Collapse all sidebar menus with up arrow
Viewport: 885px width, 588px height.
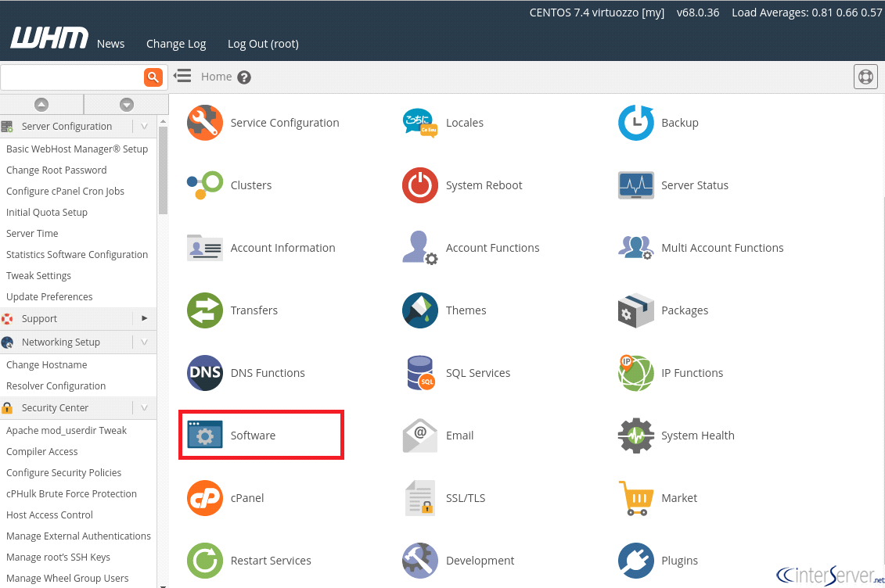coord(41,104)
